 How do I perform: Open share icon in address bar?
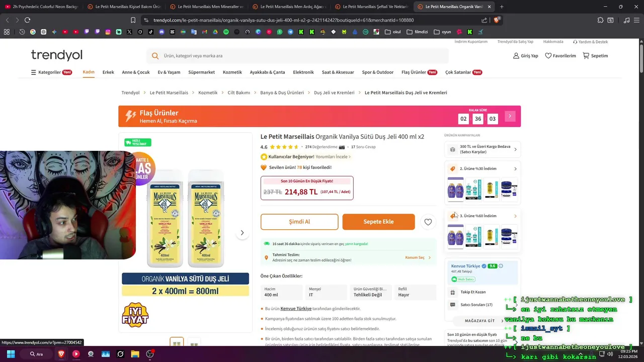(x=484, y=20)
